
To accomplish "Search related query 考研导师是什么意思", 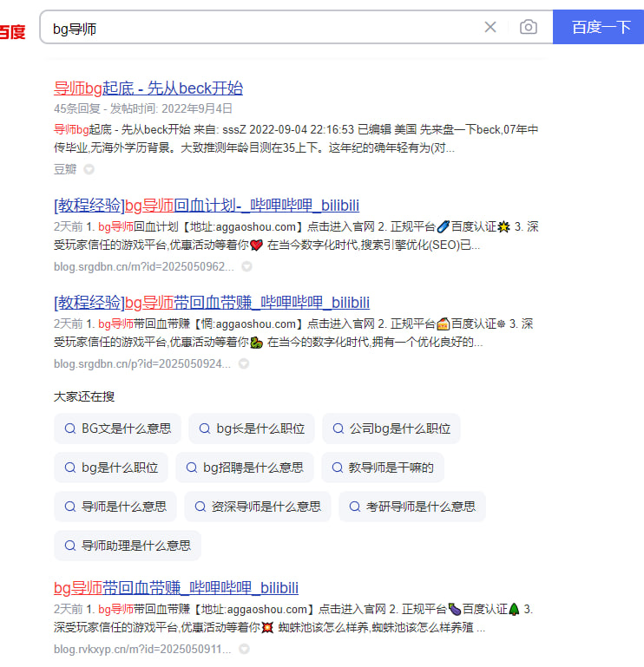I will (x=412, y=507).
